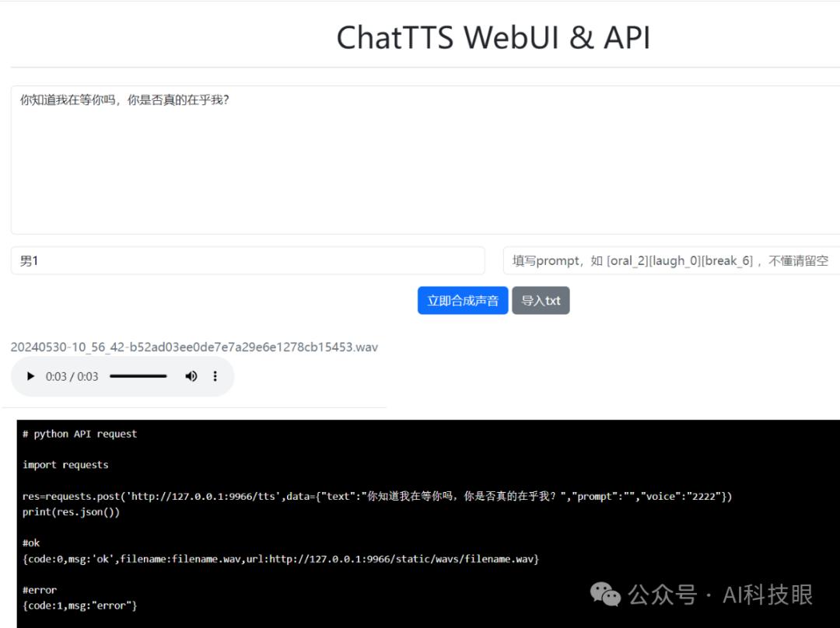Open audio player three-dot options menu
This screenshot has height=628, width=840.
pos(215,377)
